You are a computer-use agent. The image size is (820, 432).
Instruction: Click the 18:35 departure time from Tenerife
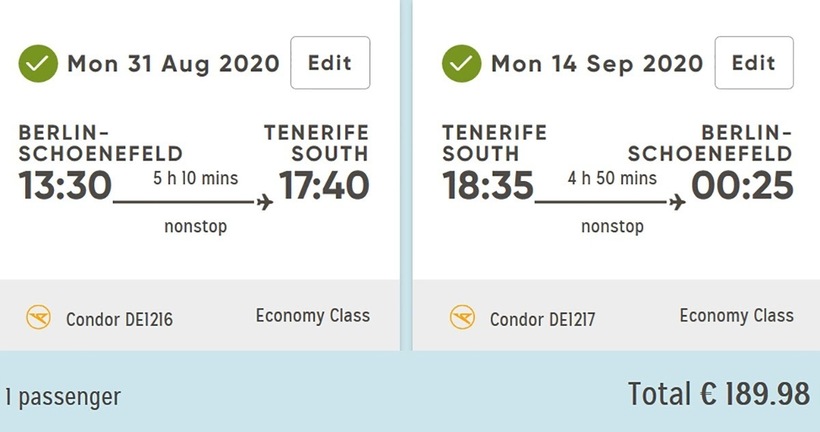[488, 186]
